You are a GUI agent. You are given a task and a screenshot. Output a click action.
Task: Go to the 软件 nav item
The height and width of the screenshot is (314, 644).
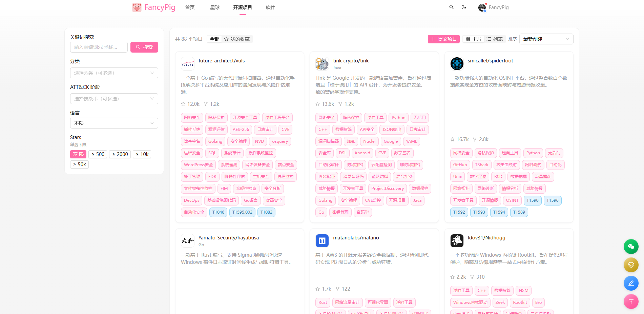271,7
